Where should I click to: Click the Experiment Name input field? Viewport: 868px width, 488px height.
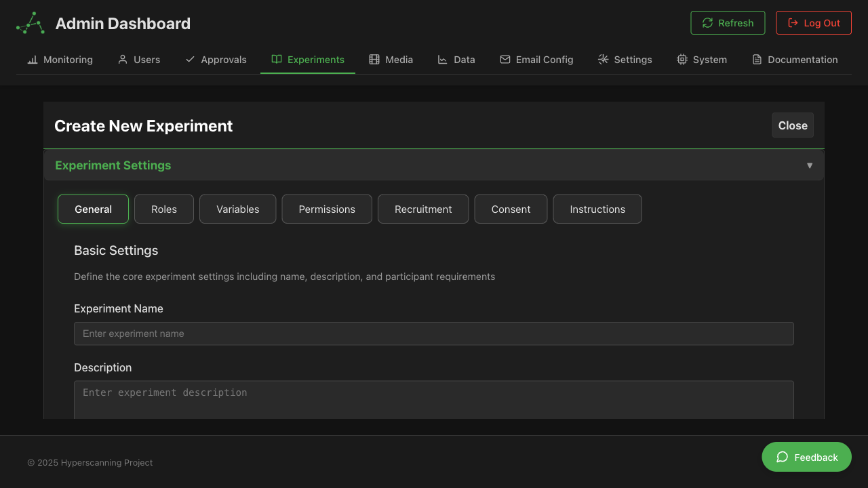pos(434,333)
